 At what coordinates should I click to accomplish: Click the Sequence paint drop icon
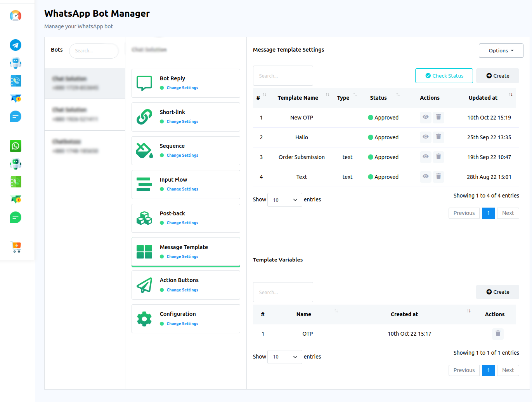[x=144, y=151]
